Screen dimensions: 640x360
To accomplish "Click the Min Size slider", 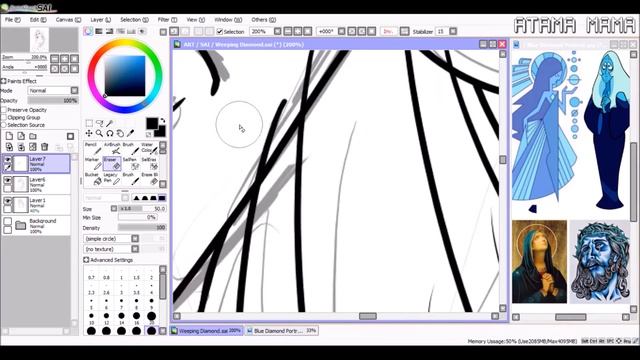I will 138,218.
